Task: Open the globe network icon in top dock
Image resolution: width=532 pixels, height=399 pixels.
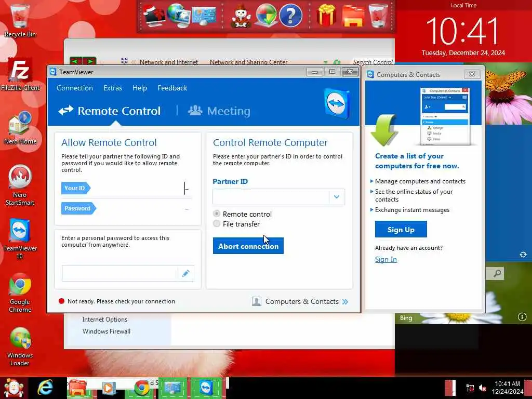Action: click(x=179, y=16)
